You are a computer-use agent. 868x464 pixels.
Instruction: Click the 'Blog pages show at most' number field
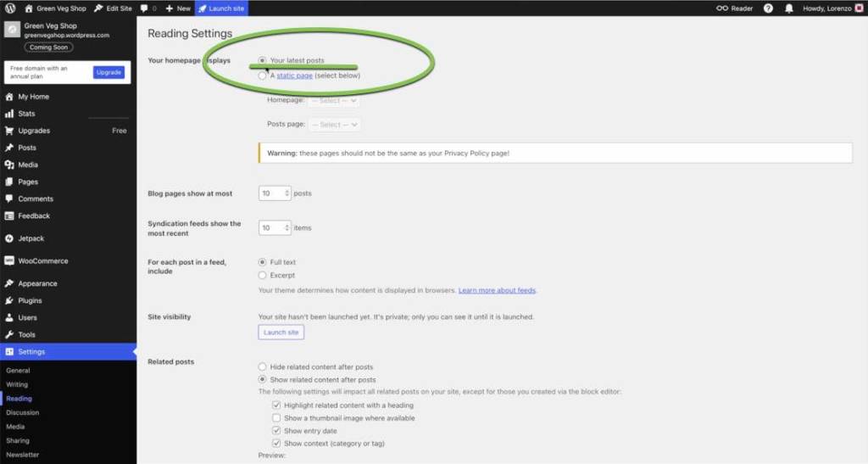273,193
